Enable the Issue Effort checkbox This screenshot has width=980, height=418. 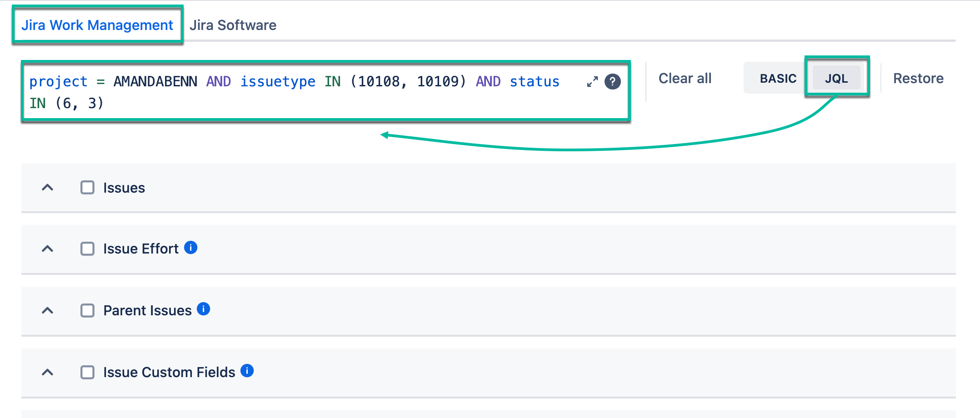click(87, 249)
